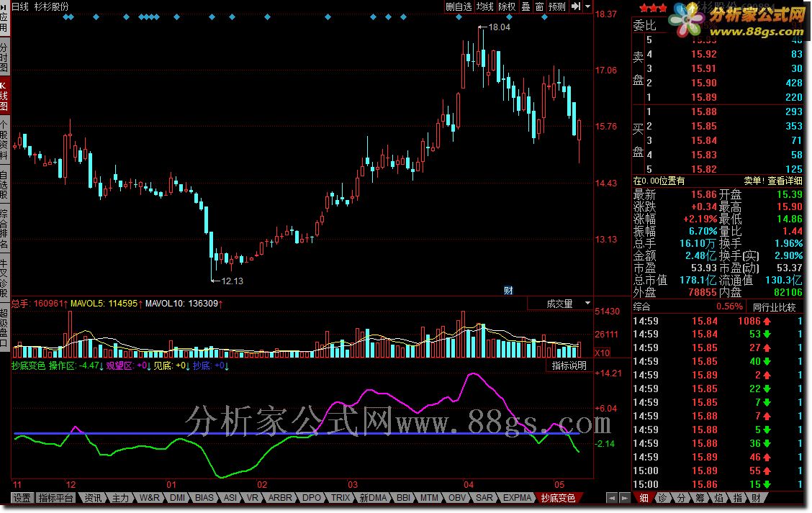Click the 指标说明 button
This screenshot has height=513, width=812.
coord(569,366)
